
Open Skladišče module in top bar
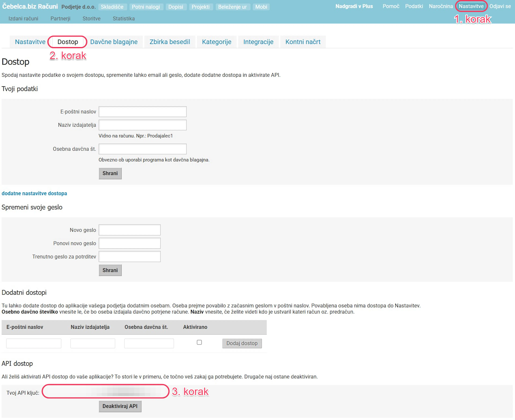[x=112, y=7]
